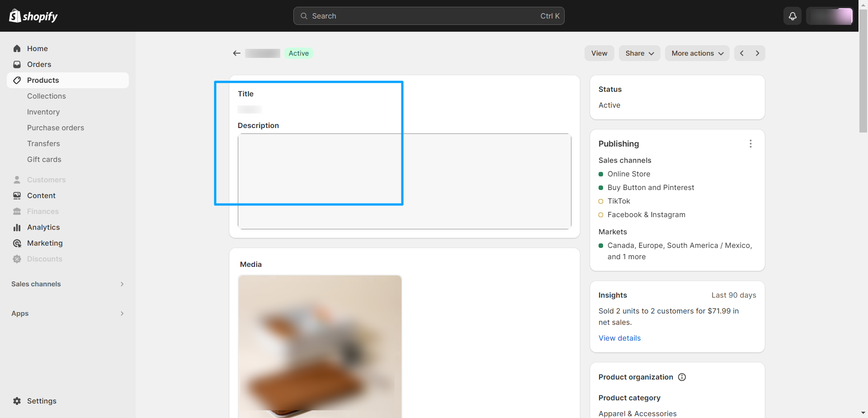Click the Settings gear icon

click(x=17, y=401)
